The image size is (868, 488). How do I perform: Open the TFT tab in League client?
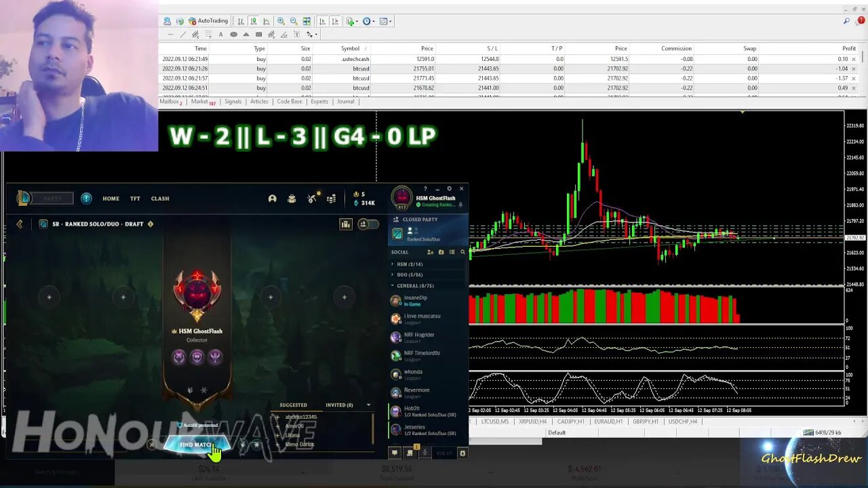tap(135, 199)
